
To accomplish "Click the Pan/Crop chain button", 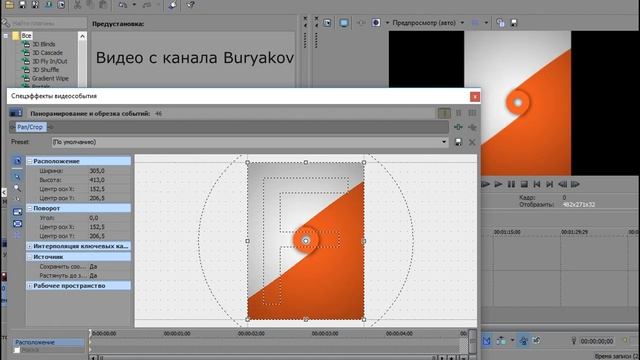I will point(30,127).
